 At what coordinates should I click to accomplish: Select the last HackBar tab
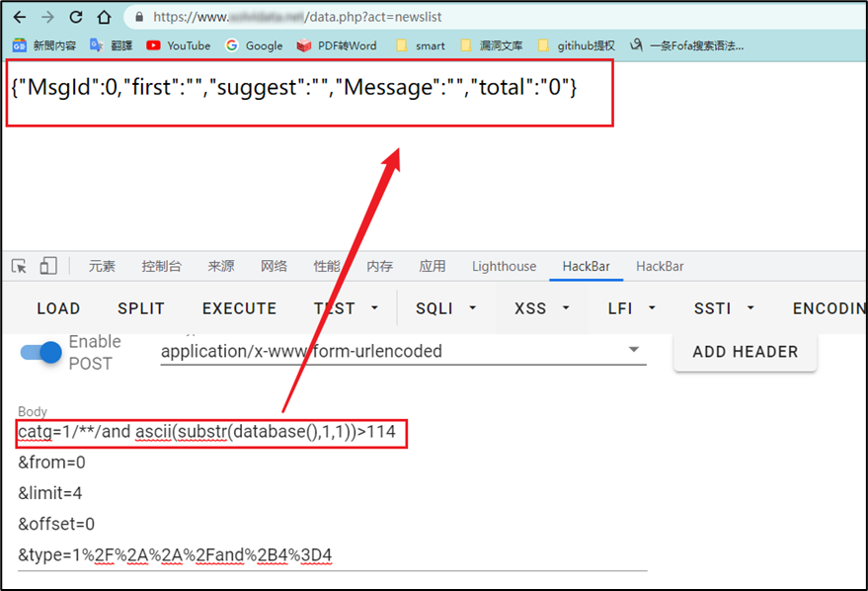[x=660, y=267]
